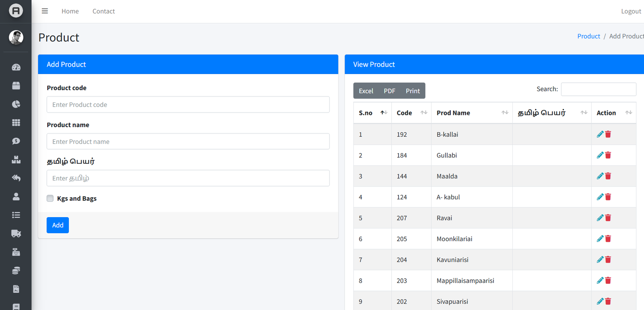644x310 pixels.
Task: Open the truck sidebar icon
Action: point(16,234)
